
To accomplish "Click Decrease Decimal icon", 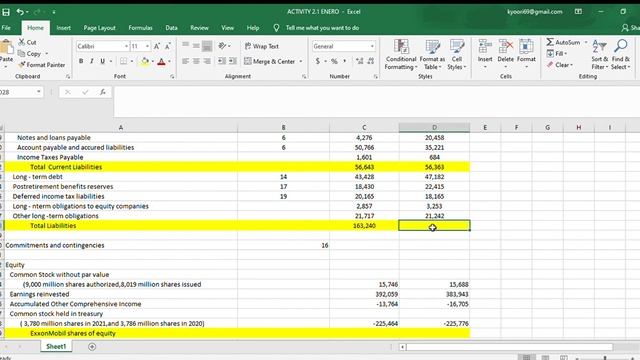I will point(371,61).
